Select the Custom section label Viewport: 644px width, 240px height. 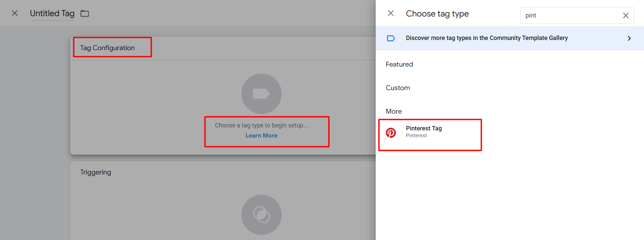pyautogui.click(x=398, y=88)
